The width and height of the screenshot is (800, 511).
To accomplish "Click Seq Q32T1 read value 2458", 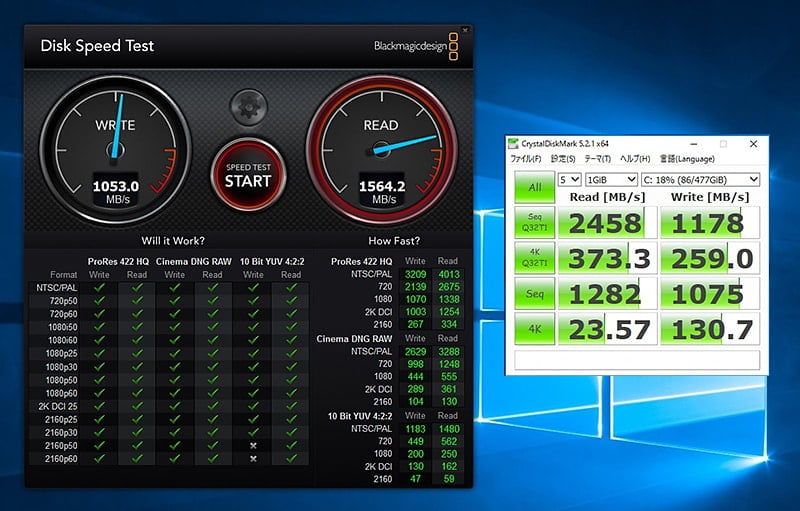I will coord(607,223).
